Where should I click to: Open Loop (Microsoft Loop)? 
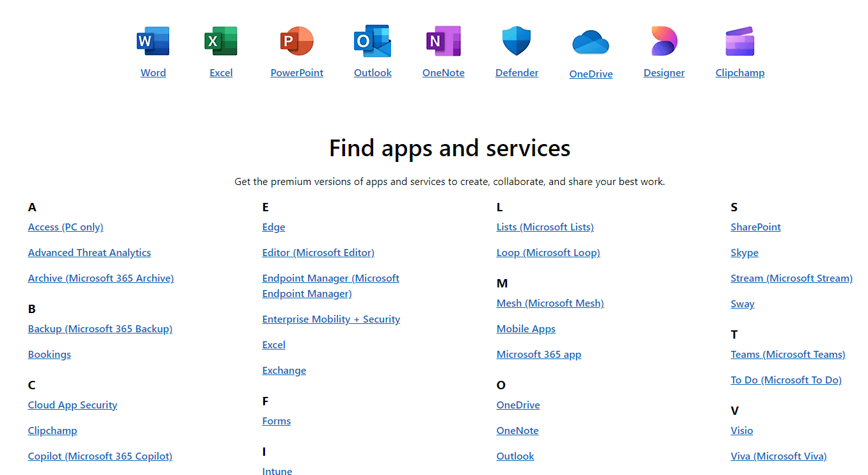pyautogui.click(x=548, y=252)
